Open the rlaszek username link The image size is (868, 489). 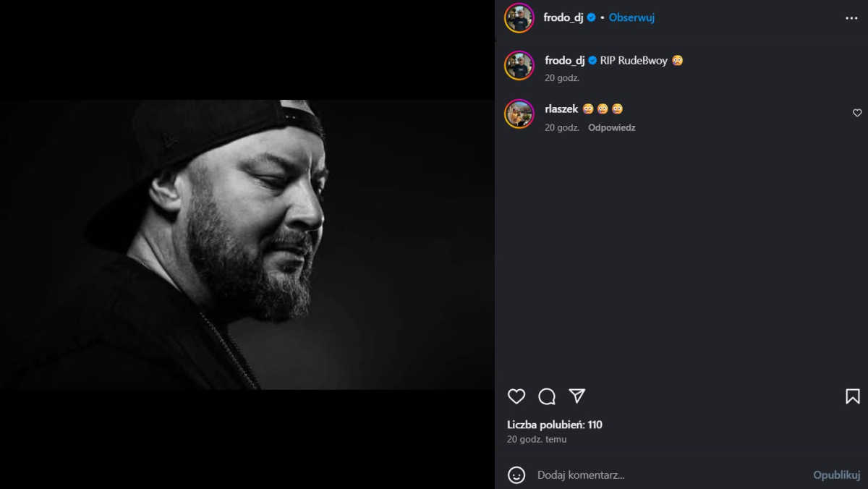click(561, 109)
